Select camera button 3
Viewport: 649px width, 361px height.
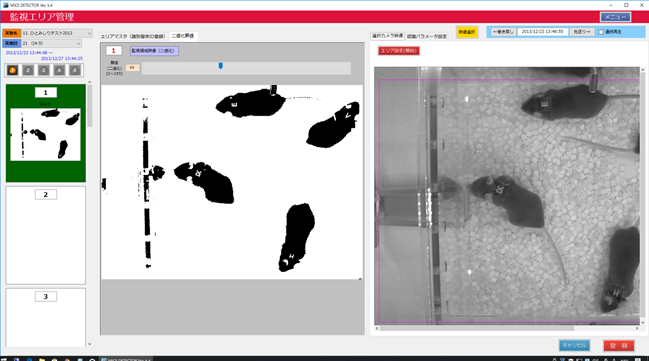pos(43,70)
